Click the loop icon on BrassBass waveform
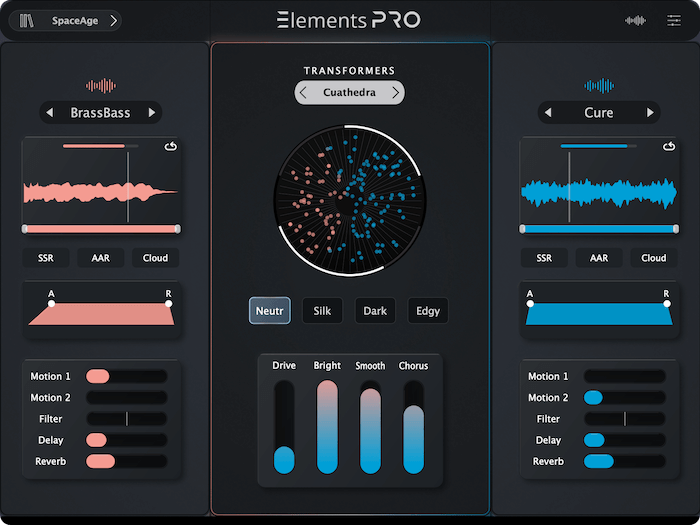This screenshot has height=525, width=700. [171, 147]
